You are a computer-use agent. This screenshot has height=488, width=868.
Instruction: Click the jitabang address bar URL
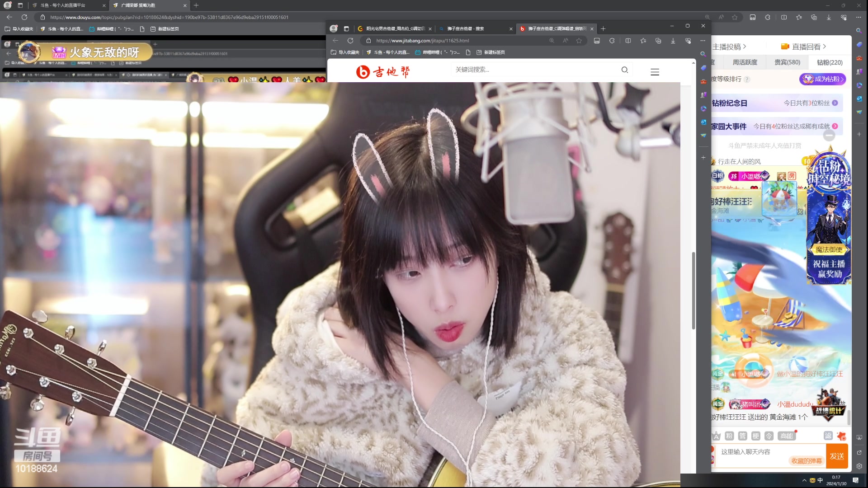pos(423,41)
